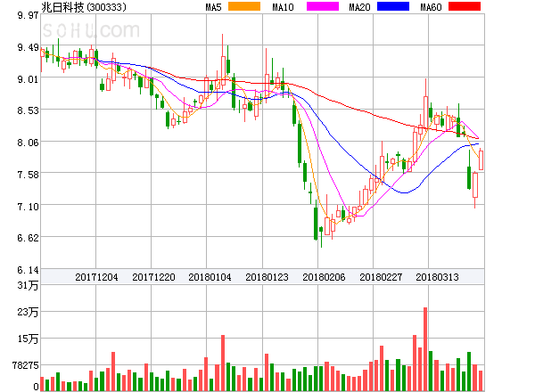The image size is (535, 392).
Task: Click the 9.97 price axis label
Action: (x=28, y=15)
